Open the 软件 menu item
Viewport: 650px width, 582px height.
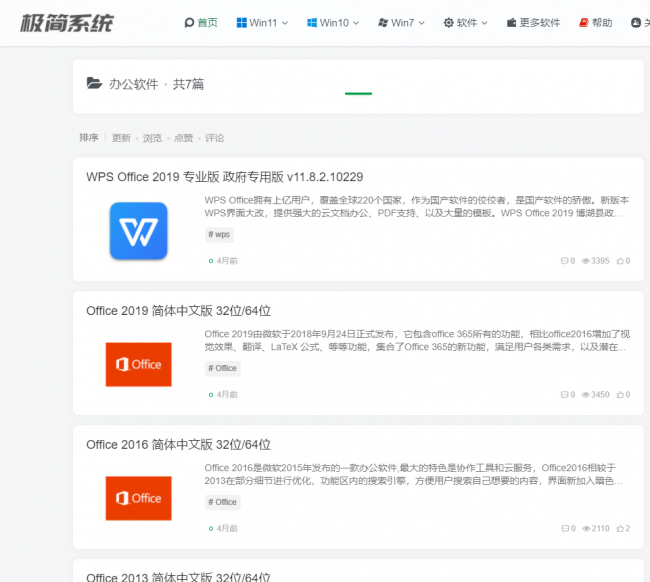pyautogui.click(x=467, y=23)
